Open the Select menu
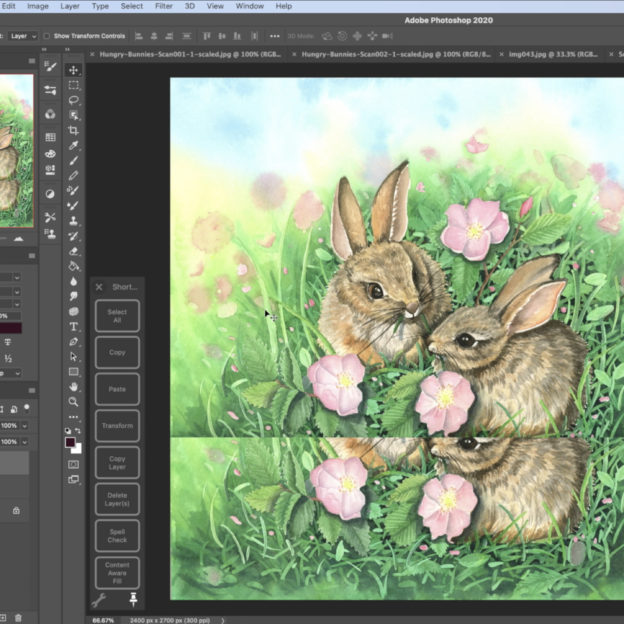Image resolution: width=624 pixels, height=624 pixels. (132, 6)
